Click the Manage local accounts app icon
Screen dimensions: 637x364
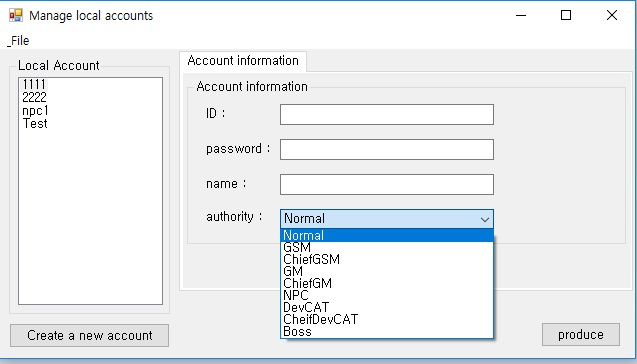[x=16, y=15]
